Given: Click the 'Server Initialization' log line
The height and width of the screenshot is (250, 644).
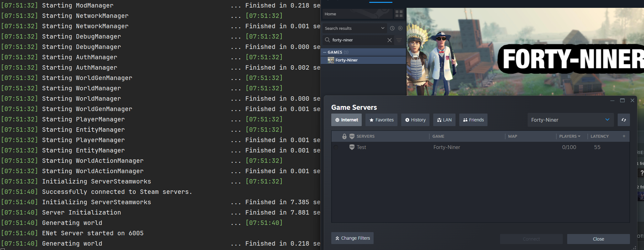Looking at the screenshot, I should (82, 212).
